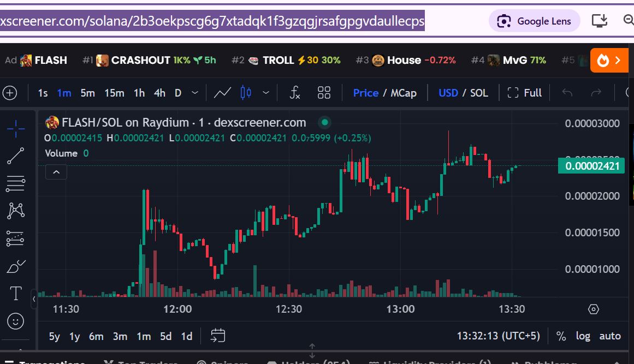
Task: Select the 5m timeframe
Action: 87,93
